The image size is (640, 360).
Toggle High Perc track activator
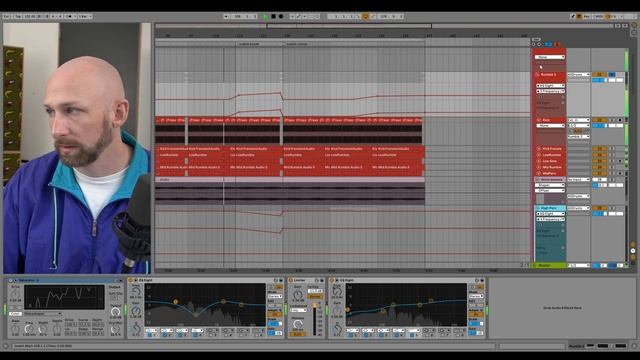click(599, 208)
